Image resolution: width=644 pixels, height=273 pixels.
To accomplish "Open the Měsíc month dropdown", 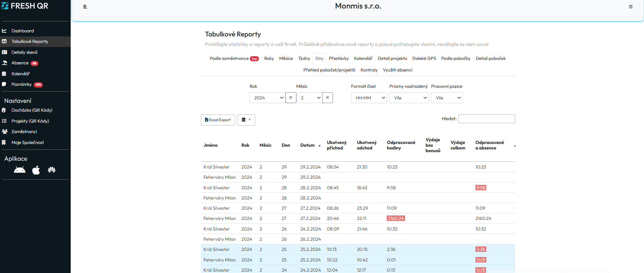I will click(x=309, y=98).
